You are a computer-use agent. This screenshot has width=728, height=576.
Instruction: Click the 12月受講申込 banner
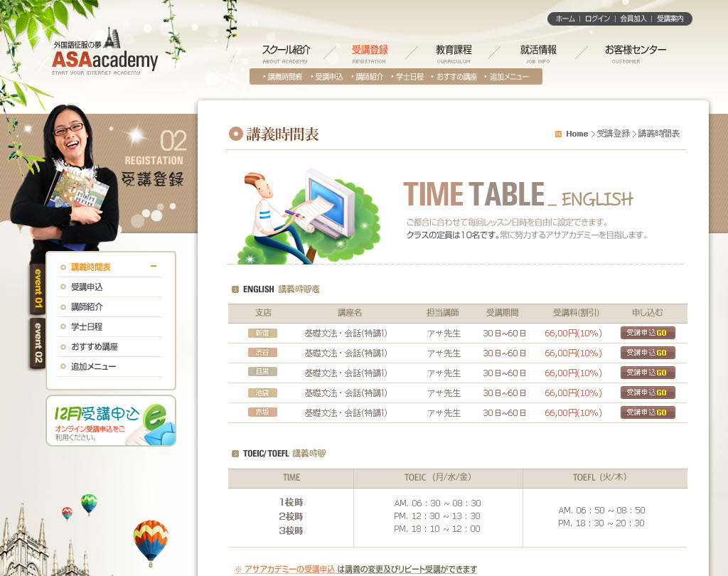[111, 421]
